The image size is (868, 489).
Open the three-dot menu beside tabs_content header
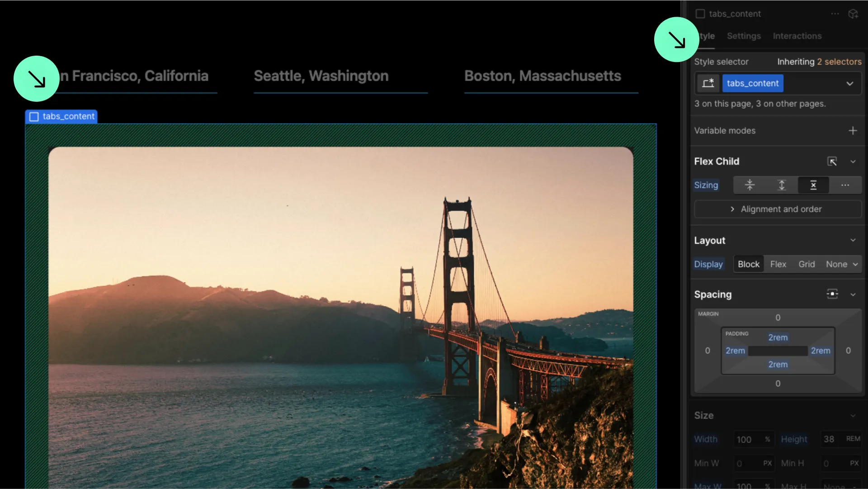click(835, 14)
